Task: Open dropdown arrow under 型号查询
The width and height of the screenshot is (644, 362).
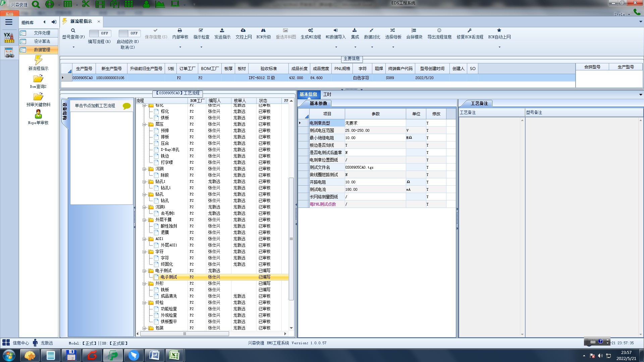Action: pos(73,47)
